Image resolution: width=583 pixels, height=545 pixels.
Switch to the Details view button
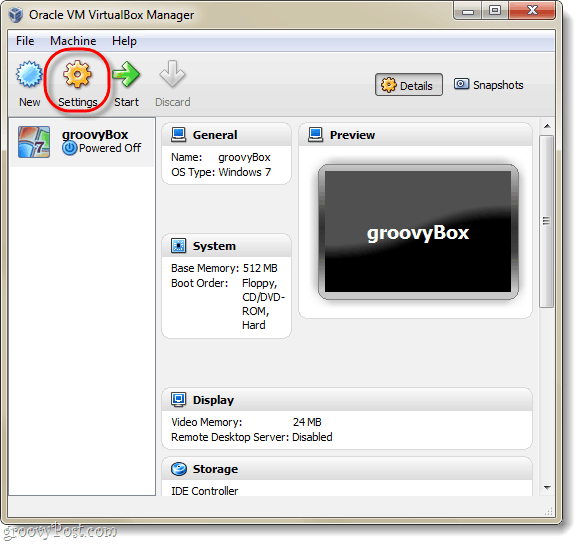pyautogui.click(x=409, y=85)
